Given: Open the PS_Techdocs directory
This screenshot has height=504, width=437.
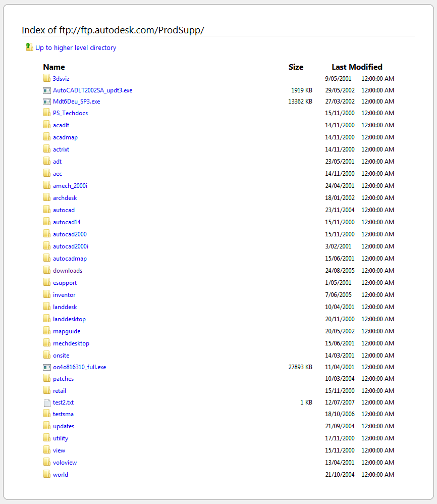Looking at the screenshot, I should point(70,113).
